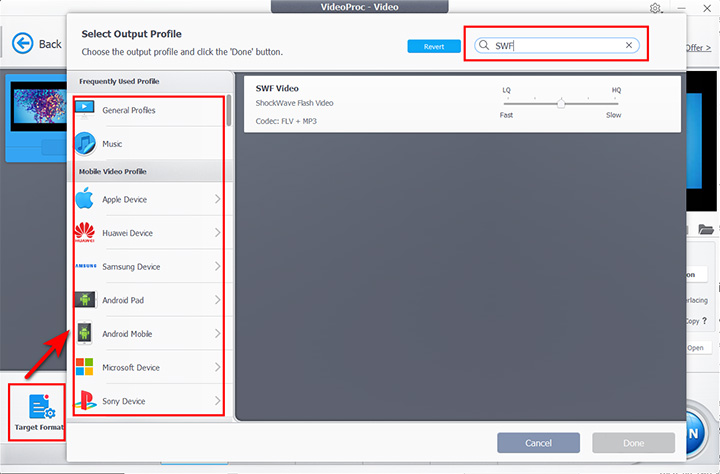Click the Target Format icon
The image size is (720, 474).
(x=42, y=406)
